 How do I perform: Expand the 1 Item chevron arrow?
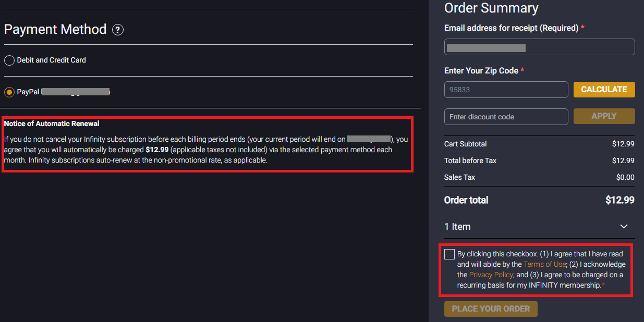[624, 227]
